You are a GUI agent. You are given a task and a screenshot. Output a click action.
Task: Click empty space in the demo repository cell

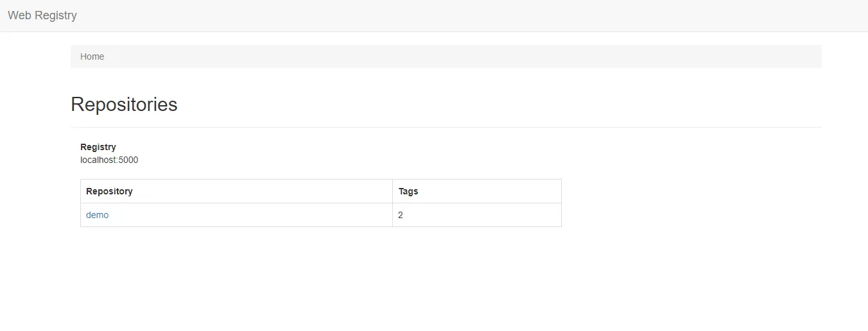[257, 215]
